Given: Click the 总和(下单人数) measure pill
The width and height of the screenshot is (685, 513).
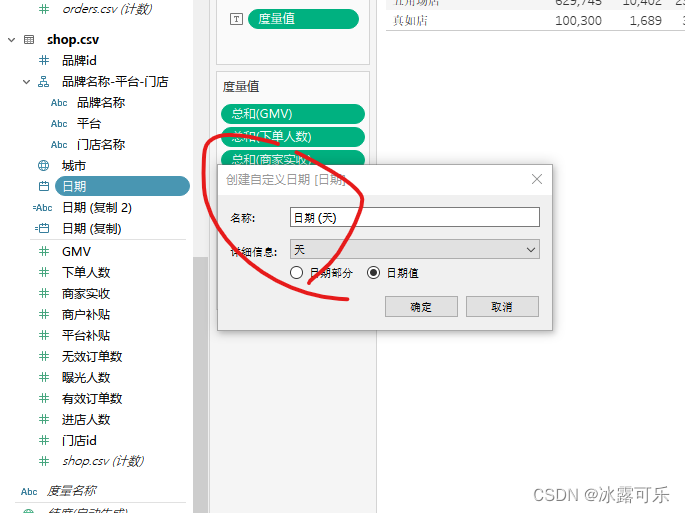Looking at the screenshot, I should (x=293, y=137).
